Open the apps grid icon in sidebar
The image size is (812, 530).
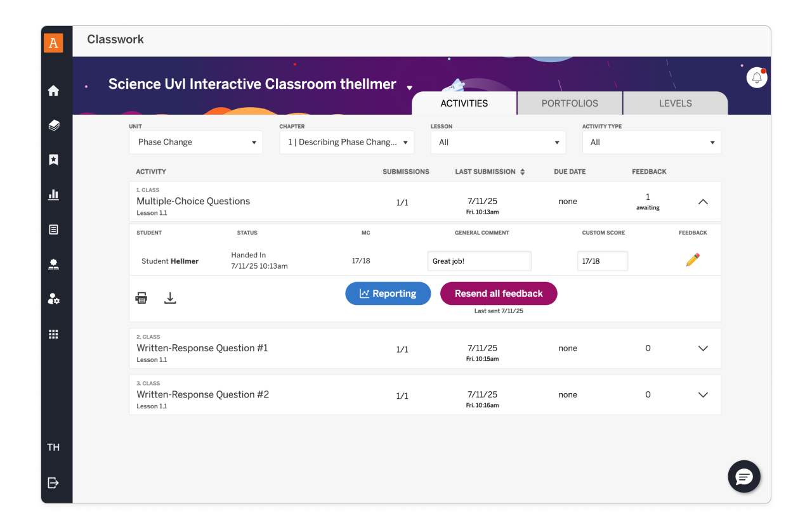53,334
